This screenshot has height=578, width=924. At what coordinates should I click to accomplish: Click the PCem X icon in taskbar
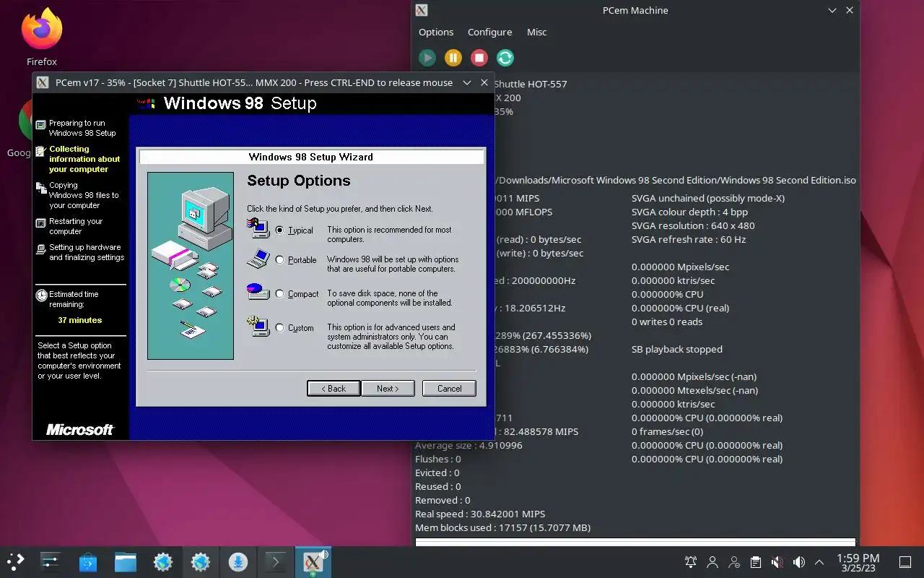point(313,561)
